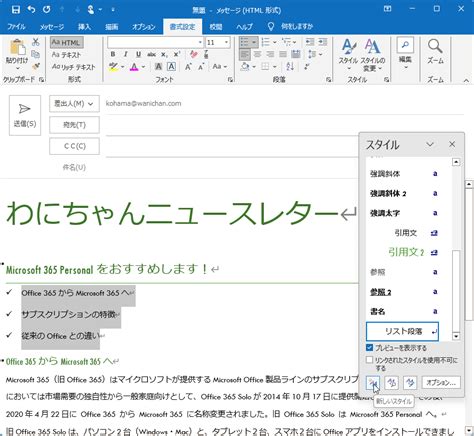
Task: Open the Change Case Aa dropdown
Action: tap(220, 67)
